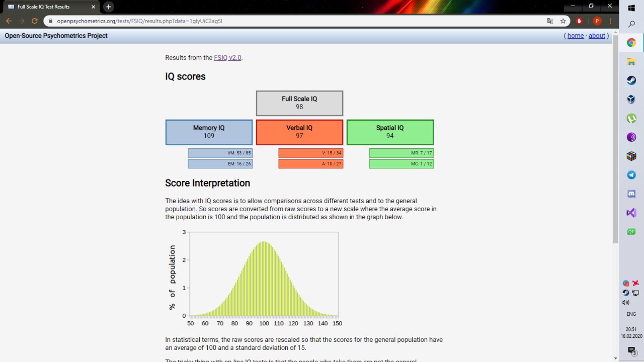Select the VM: 53 / 85 subscore
The image size is (644, 362).
pyautogui.click(x=220, y=153)
